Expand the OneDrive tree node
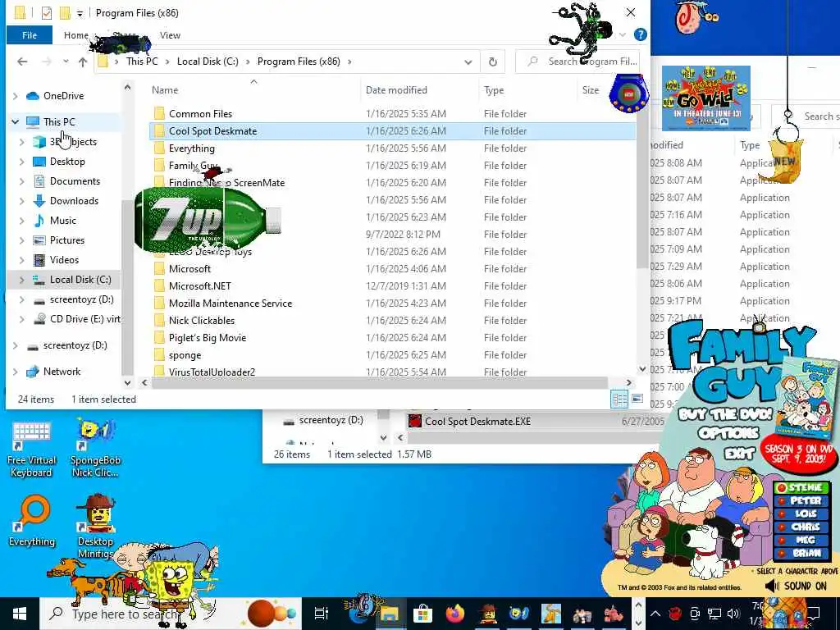The width and height of the screenshot is (840, 630). [x=15, y=96]
